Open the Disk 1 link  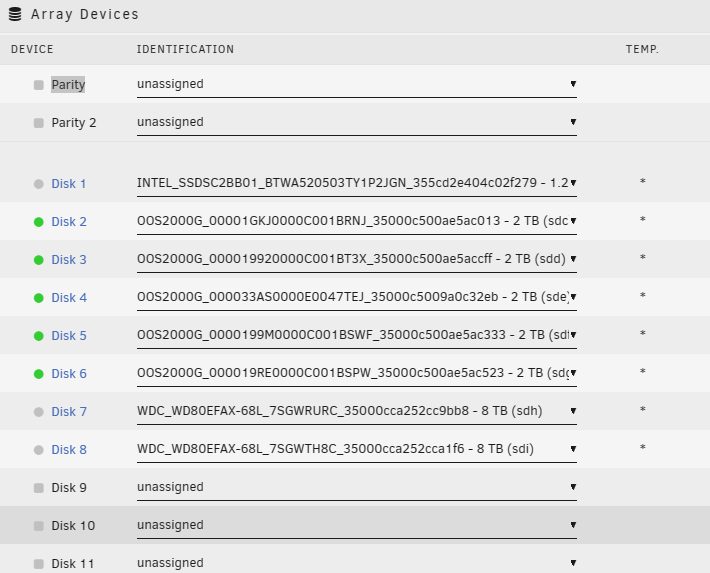click(68, 184)
